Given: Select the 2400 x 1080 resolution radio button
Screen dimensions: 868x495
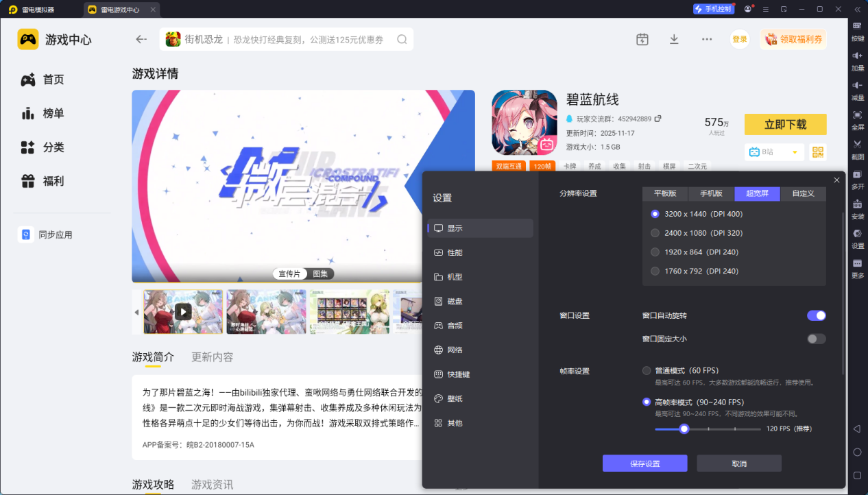Looking at the screenshot, I should tap(655, 232).
